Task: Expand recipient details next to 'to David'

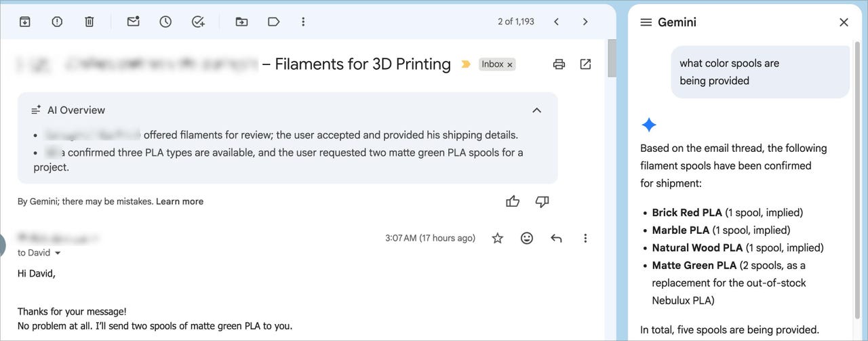Action: coord(58,253)
